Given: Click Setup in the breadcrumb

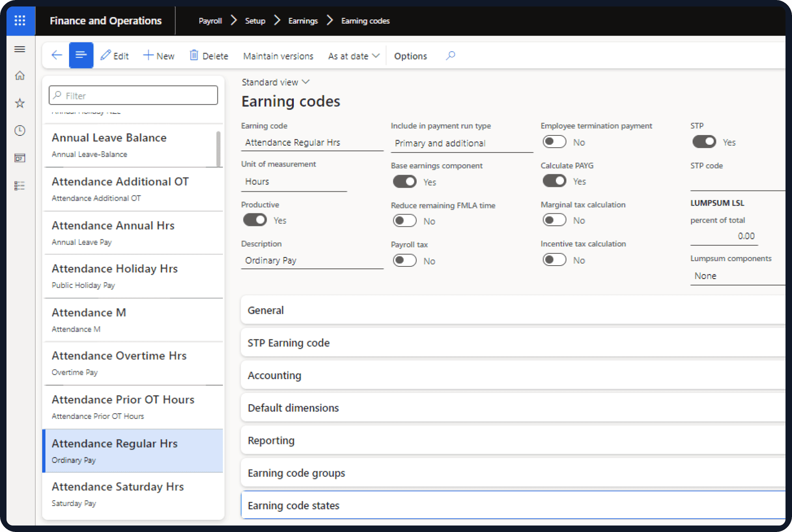Looking at the screenshot, I should point(255,21).
